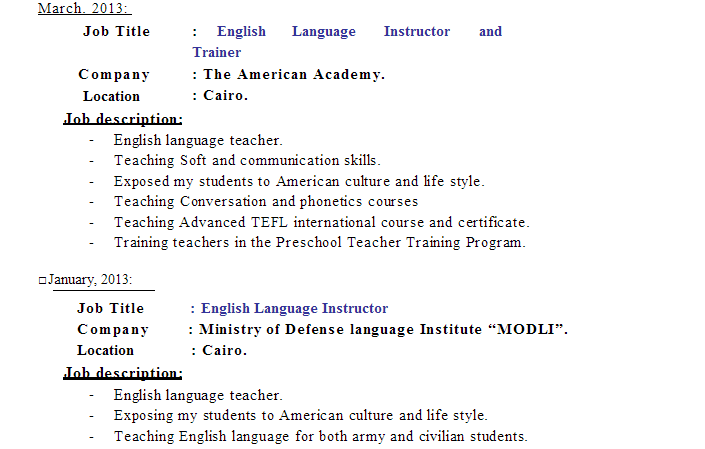This screenshot has height=449, width=705.
Task: Click the "Job Title" label in the March entry
Action: tap(116, 32)
